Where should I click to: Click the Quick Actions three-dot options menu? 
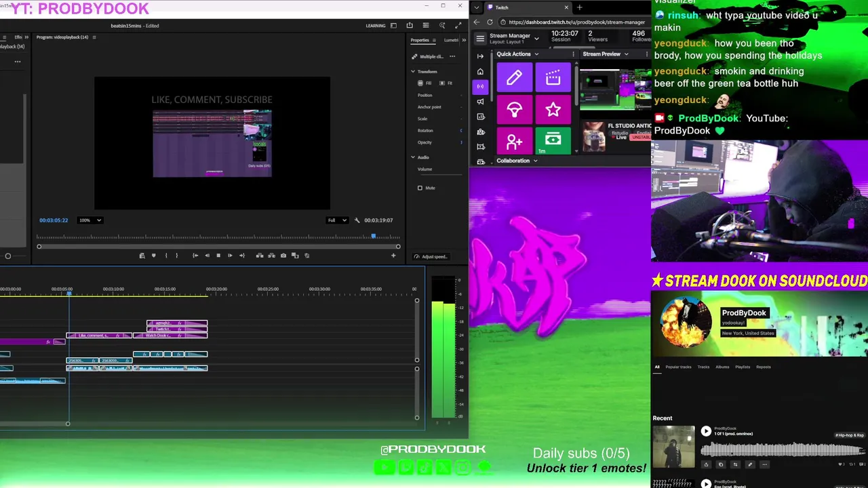click(x=573, y=54)
